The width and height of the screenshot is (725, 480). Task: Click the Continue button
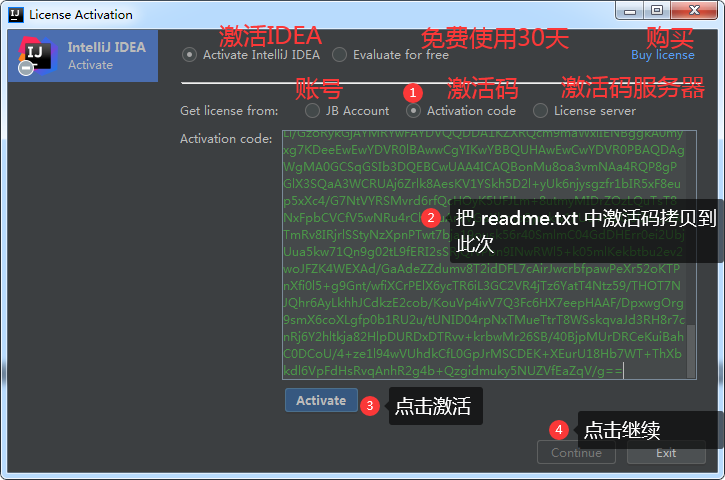576,452
